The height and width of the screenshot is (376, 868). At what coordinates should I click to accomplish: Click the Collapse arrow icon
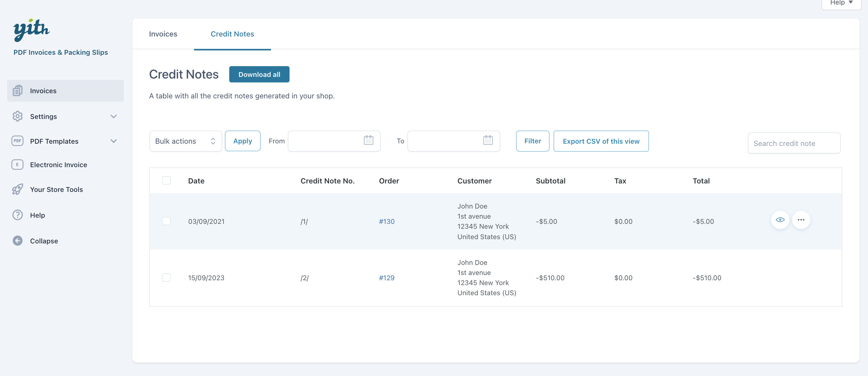pos(18,241)
